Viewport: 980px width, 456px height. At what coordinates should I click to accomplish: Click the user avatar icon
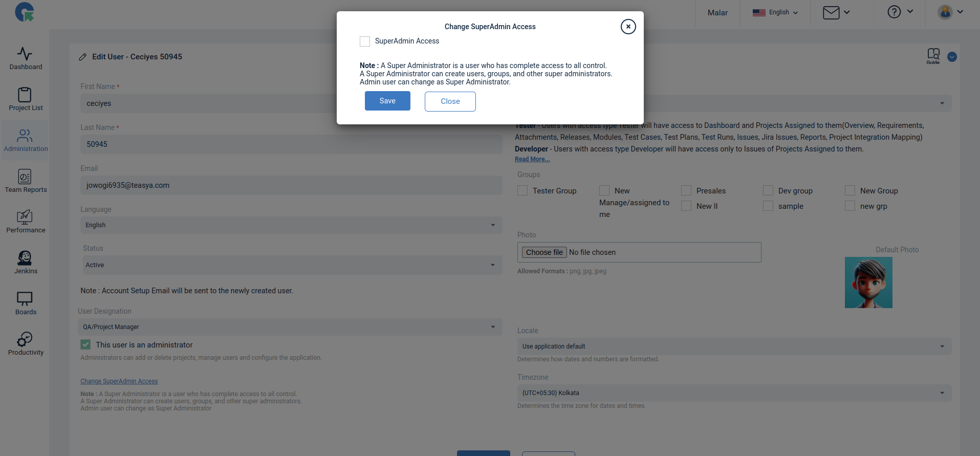click(x=945, y=12)
